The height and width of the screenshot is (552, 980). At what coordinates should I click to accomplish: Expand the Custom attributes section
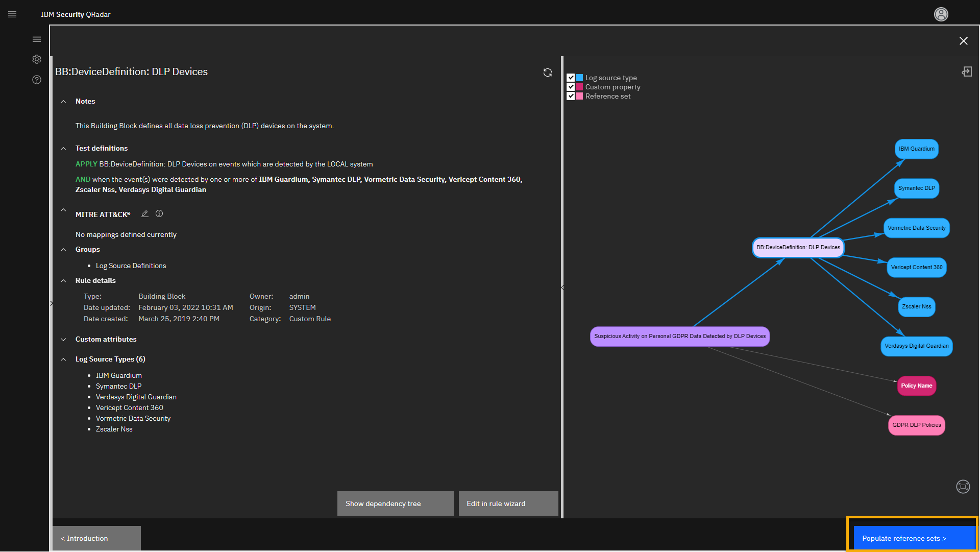click(63, 340)
